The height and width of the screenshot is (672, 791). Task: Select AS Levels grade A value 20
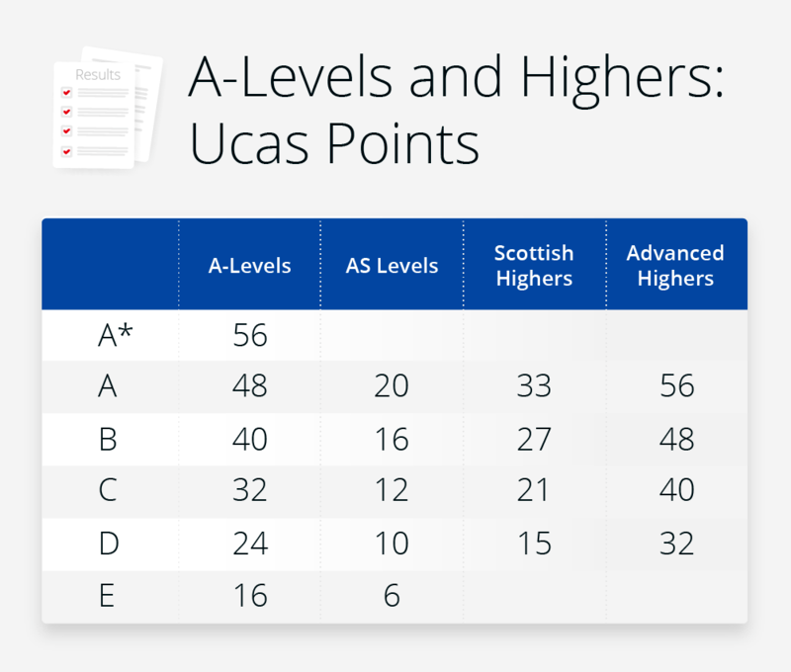(392, 386)
